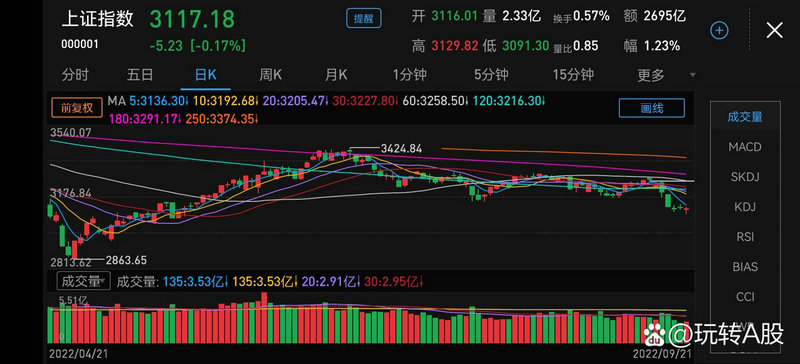This screenshot has width=800, height=364.
Task: Switch to the 5分钟 chart tab
Action: point(491,75)
